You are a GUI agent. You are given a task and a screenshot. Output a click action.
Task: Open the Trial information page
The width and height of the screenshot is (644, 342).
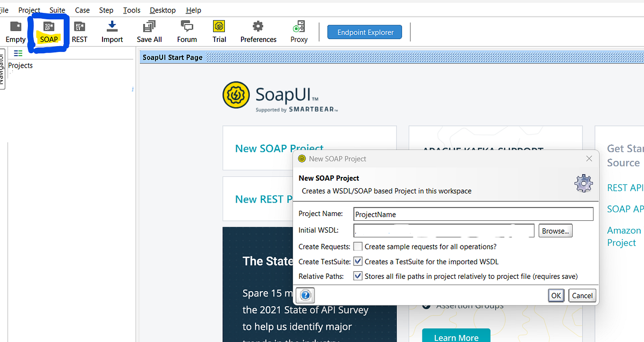[x=219, y=31]
